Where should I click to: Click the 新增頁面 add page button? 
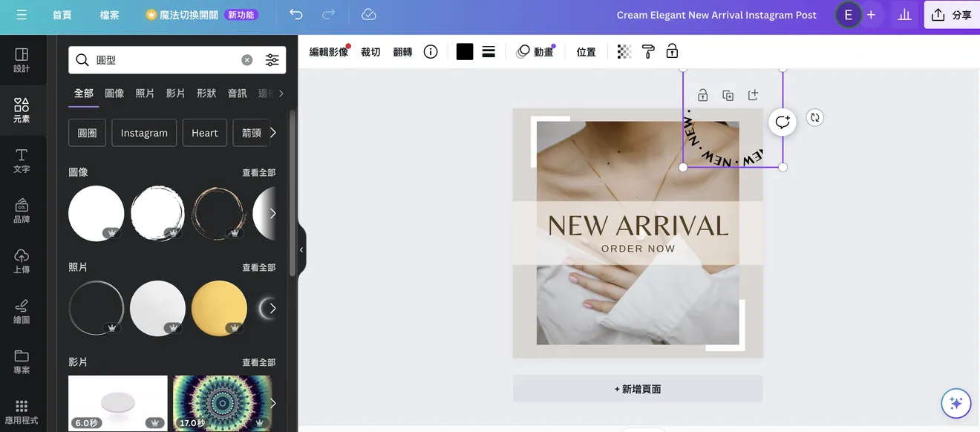pos(638,389)
